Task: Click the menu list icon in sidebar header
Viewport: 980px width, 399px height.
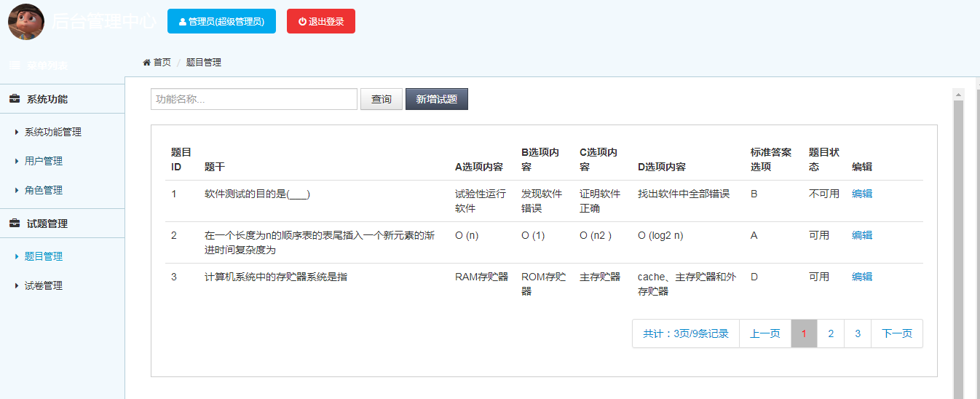Action: pos(14,65)
